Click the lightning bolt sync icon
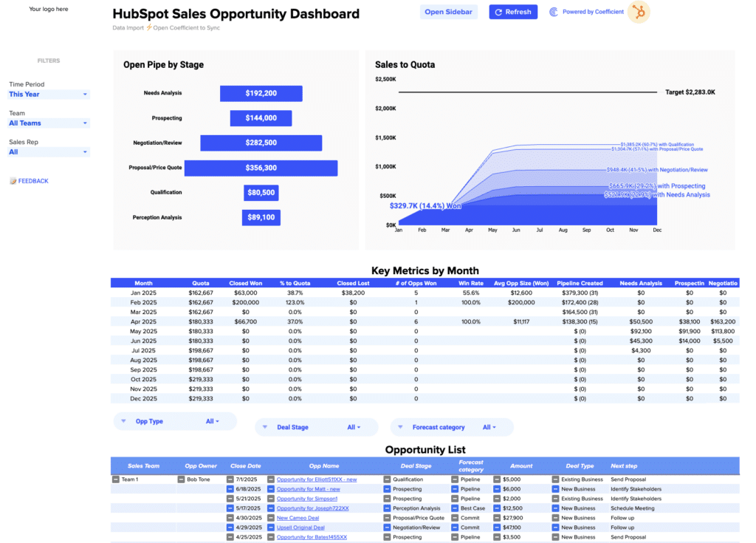This screenshot has height=543, width=756. coord(149,27)
